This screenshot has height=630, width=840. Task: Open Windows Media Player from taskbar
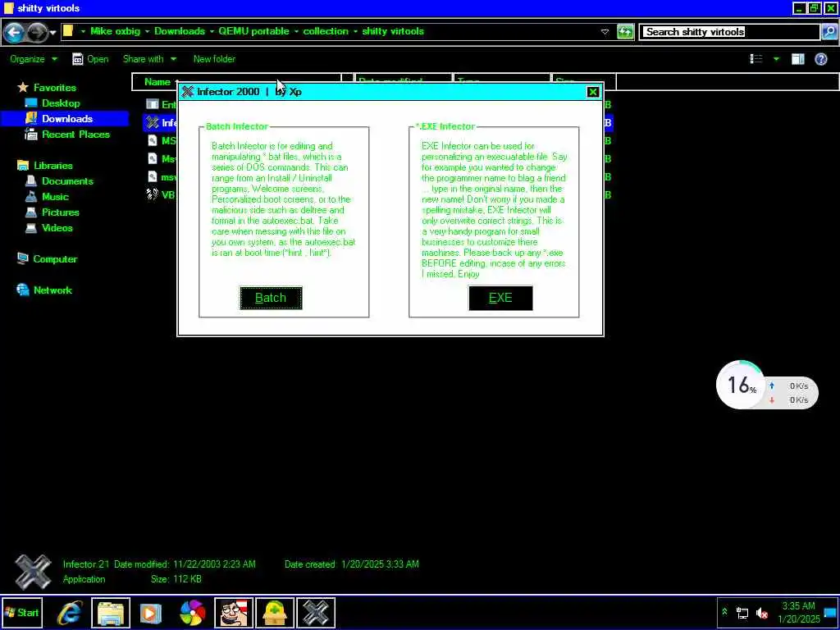click(151, 612)
